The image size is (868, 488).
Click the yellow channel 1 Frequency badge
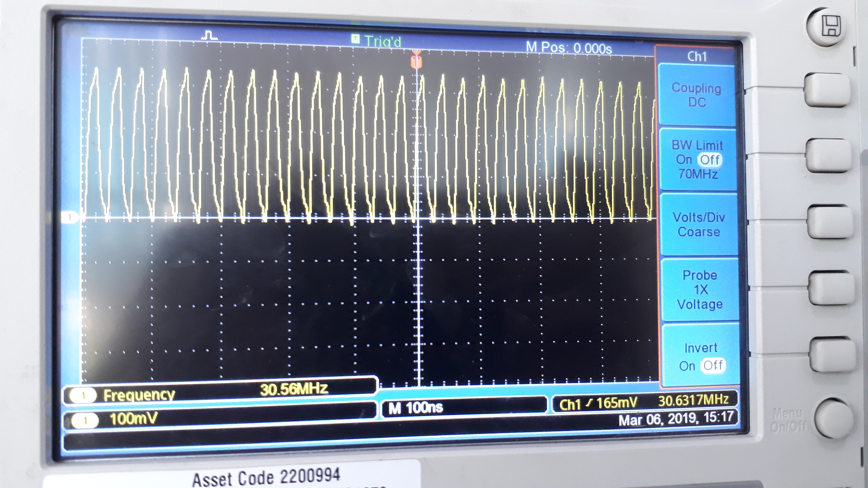[x=83, y=395]
